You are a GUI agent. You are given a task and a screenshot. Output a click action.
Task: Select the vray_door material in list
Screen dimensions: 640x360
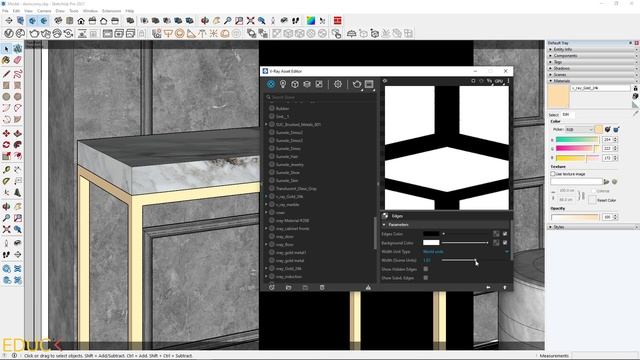click(284, 236)
